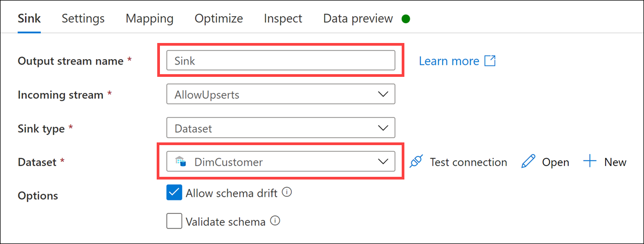Go to the Optimize tab
The height and width of the screenshot is (244, 644).
click(219, 19)
